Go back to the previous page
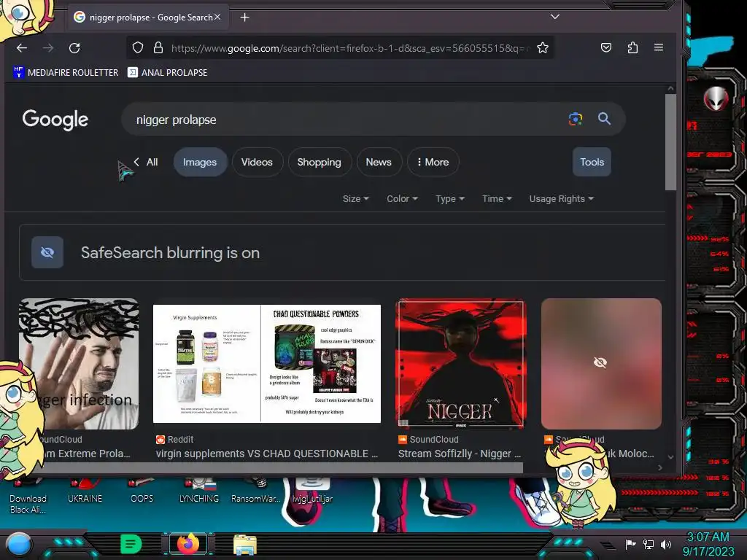 (22, 47)
